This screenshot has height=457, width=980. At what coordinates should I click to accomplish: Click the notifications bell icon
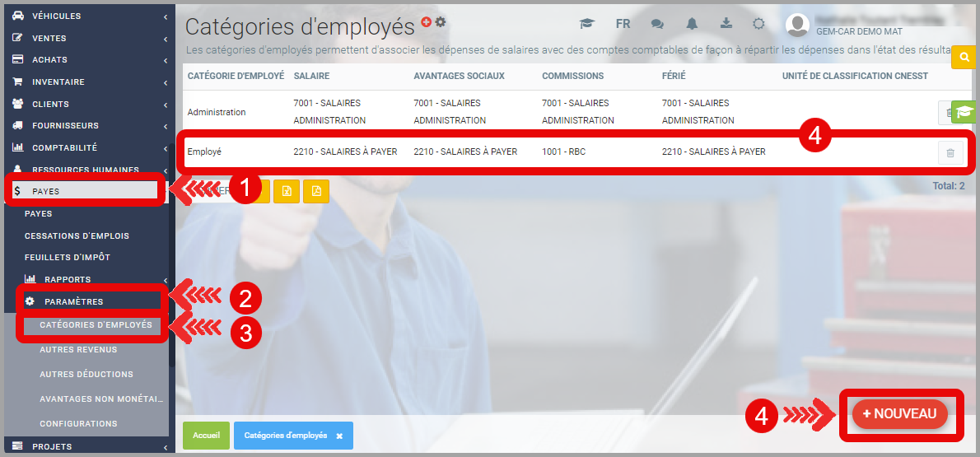coord(692,24)
